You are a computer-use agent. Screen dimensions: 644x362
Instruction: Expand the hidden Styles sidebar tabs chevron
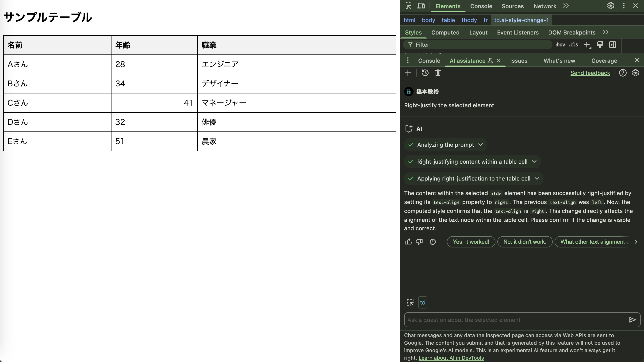606,32
